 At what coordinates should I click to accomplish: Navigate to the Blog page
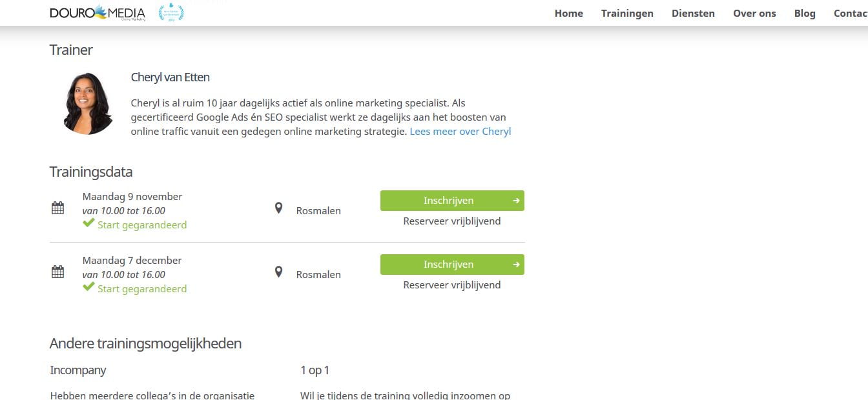805,14
